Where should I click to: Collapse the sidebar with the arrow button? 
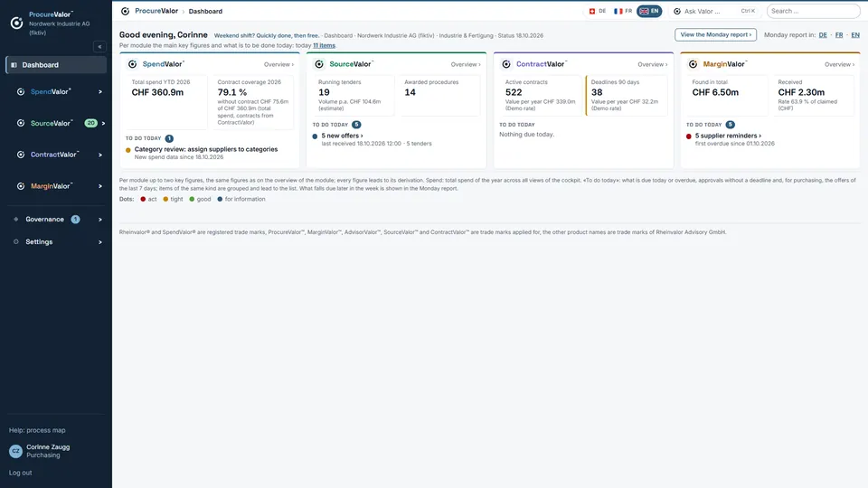[x=99, y=46]
